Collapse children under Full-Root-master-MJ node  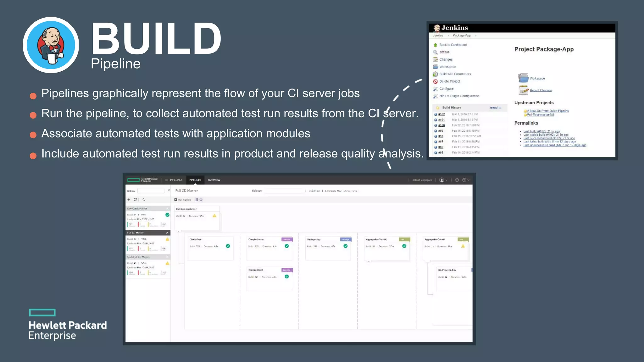coord(179,231)
